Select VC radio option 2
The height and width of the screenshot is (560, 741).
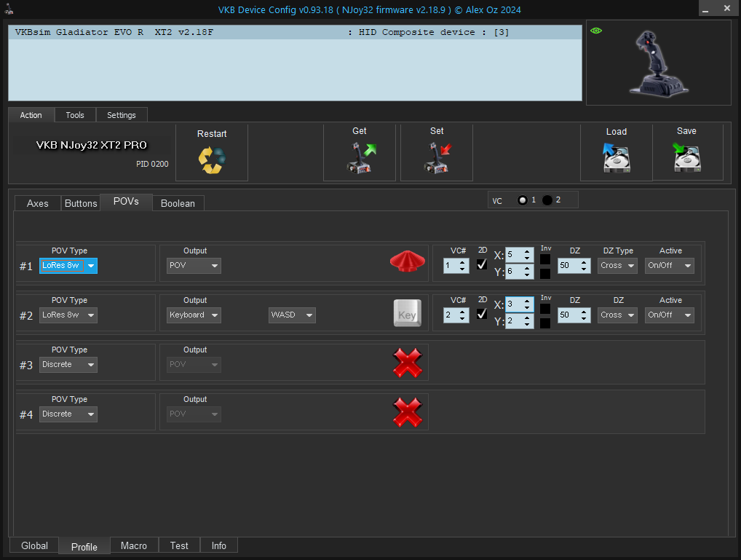pyautogui.click(x=547, y=200)
